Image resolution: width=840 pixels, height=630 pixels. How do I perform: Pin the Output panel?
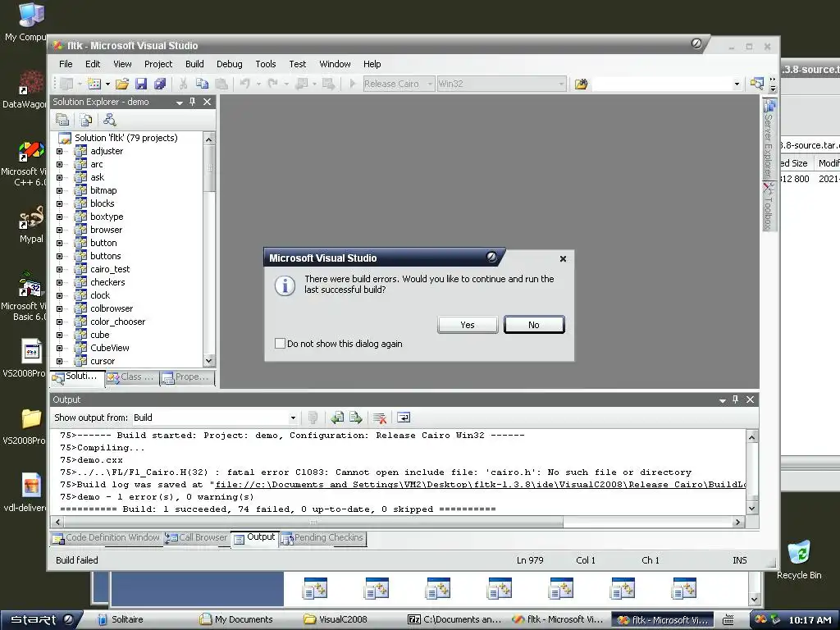(x=736, y=399)
